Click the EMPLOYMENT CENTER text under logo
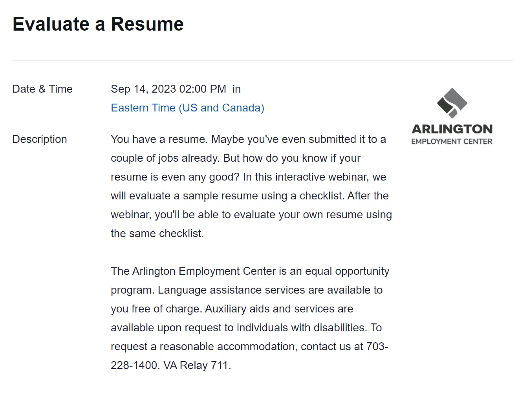529x420 pixels. [452, 142]
